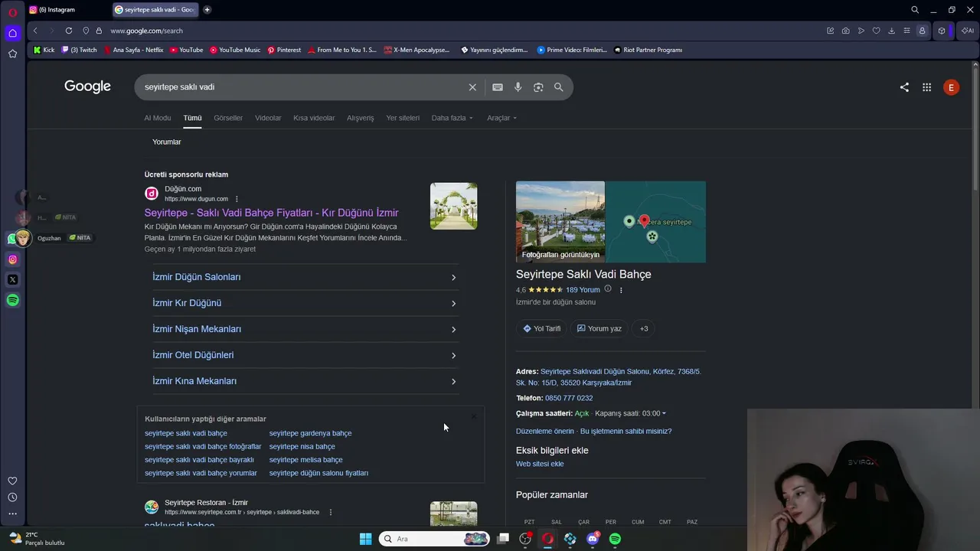Open the sidebar heart (personal news) icon
Screen dimensions: 980x551
(12, 481)
